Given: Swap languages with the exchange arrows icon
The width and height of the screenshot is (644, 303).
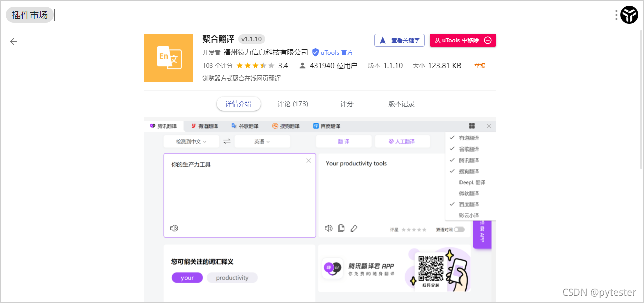Looking at the screenshot, I should pos(227,142).
